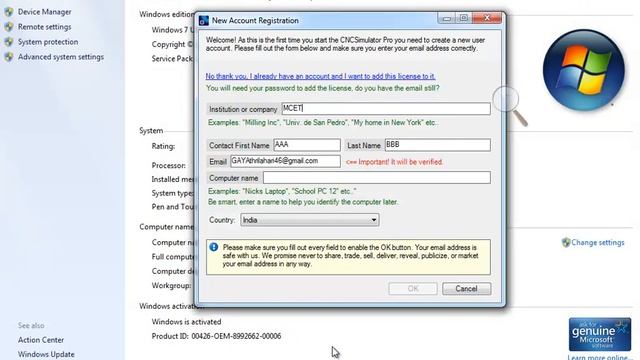The width and height of the screenshot is (640, 360).
Task: Close the New Account Registration dialog
Action: tap(487, 18)
